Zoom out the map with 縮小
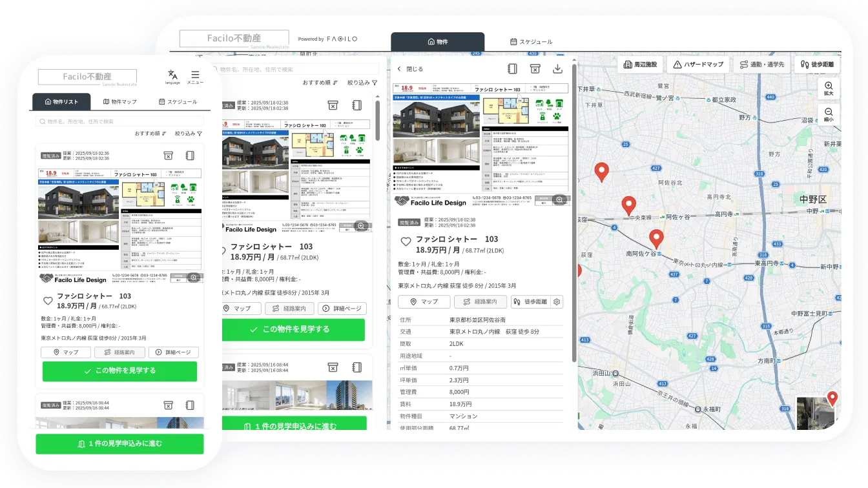Image resolution: width=868 pixels, height=488 pixels. (829, 115)
